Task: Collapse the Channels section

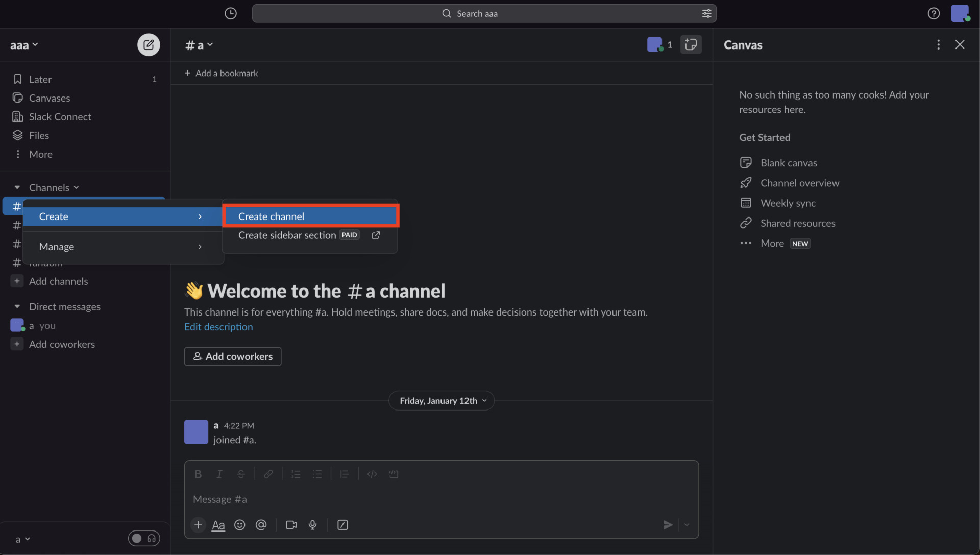Action: 17,187
